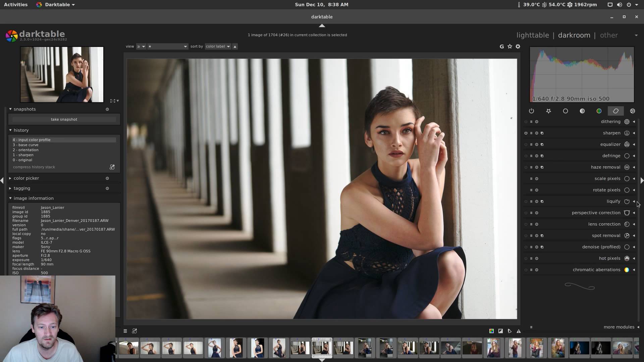Switch the sharpen module off
The width and height of the screenshot is (644, 362).
click(x=526, y=133)
